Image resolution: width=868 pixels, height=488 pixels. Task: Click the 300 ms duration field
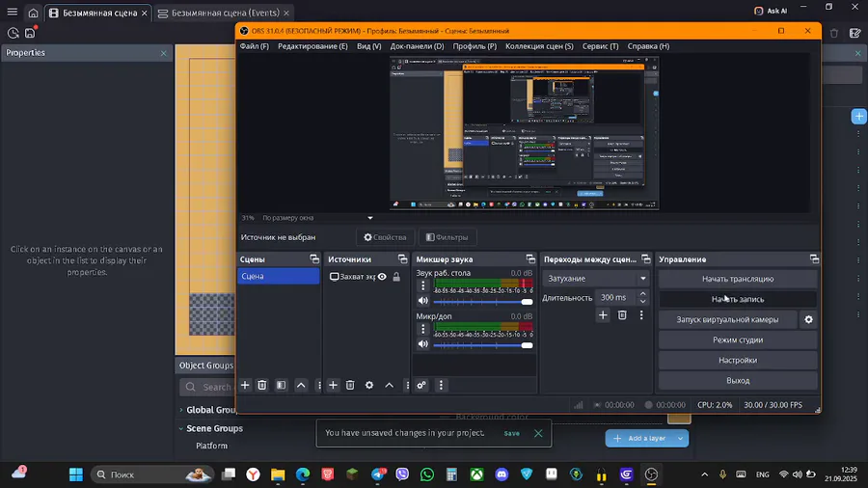(x=615, y=298)
